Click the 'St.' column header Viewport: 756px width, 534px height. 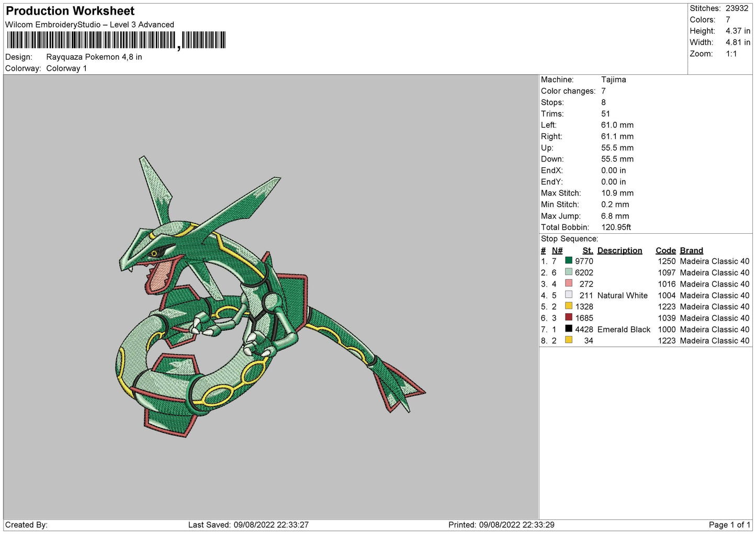tap(588, 251)
